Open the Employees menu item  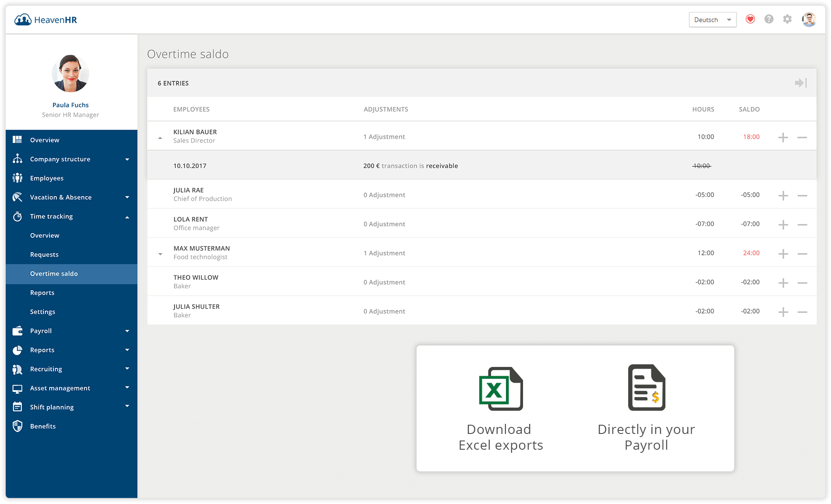(x=47, y=178)
